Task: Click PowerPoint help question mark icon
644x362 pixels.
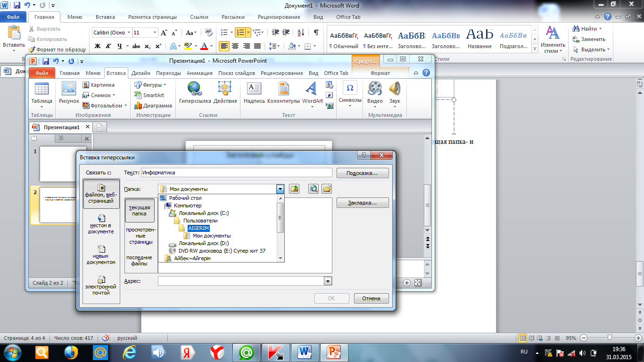Action: click(426, 73)
